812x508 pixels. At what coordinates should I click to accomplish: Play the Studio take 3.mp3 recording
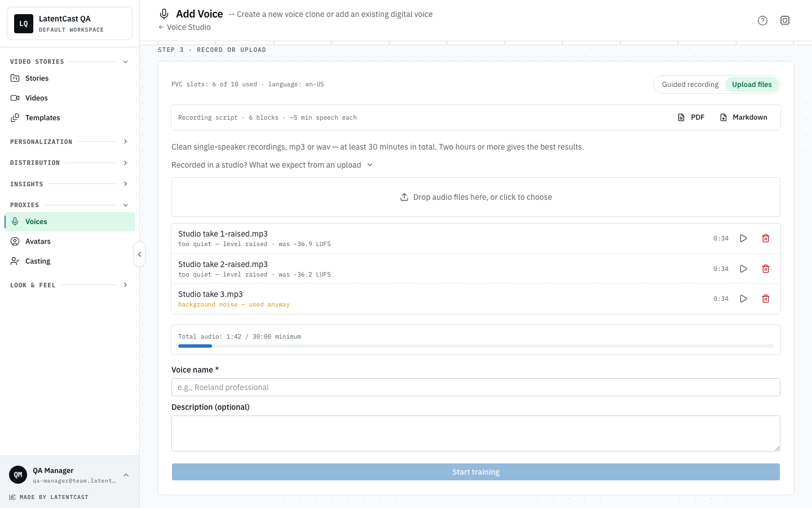click(x=743, y=299)
